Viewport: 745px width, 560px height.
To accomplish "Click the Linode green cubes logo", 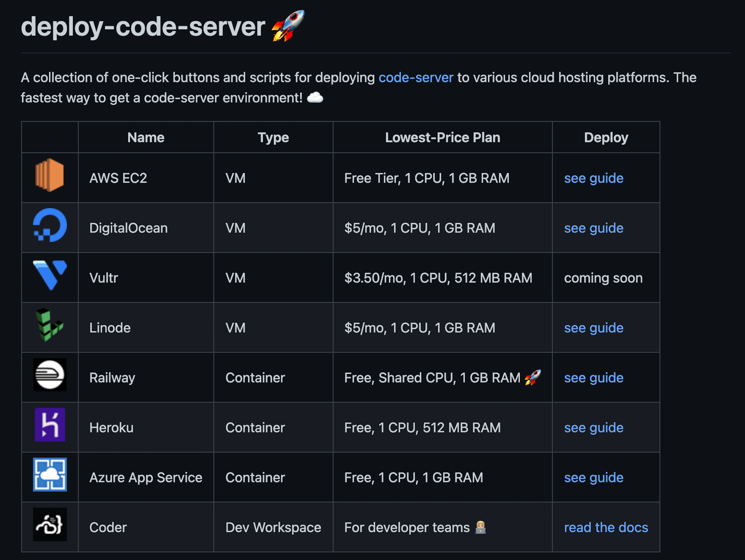I will 49,325.
